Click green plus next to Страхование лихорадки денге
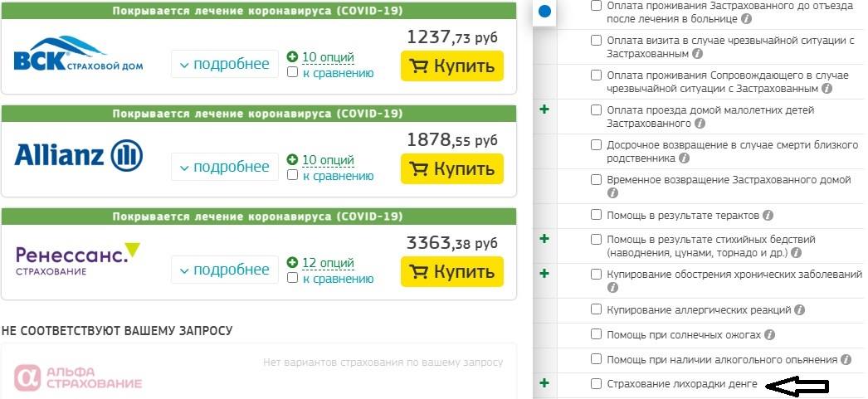Screen dimensions: 868x399 click(544, 382)
